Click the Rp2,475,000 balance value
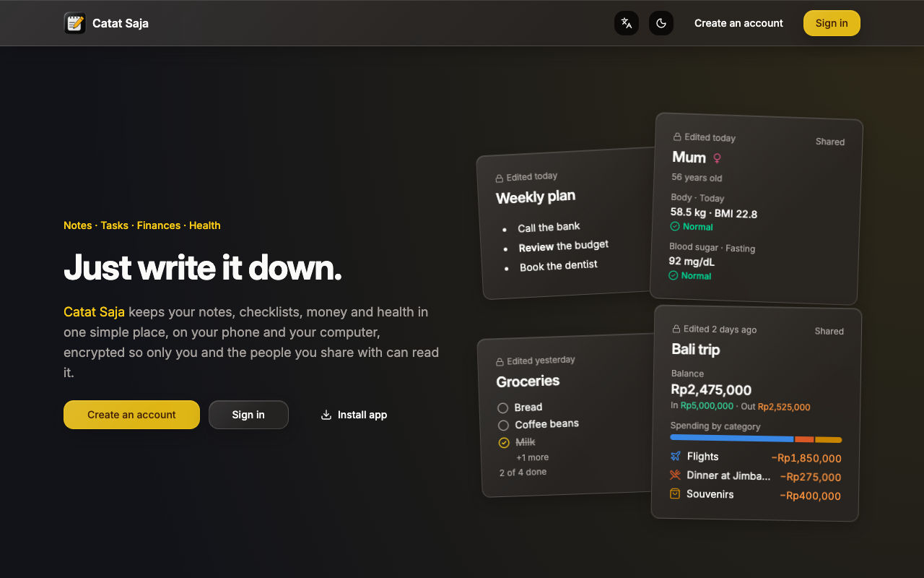 (x=711, y=390)
